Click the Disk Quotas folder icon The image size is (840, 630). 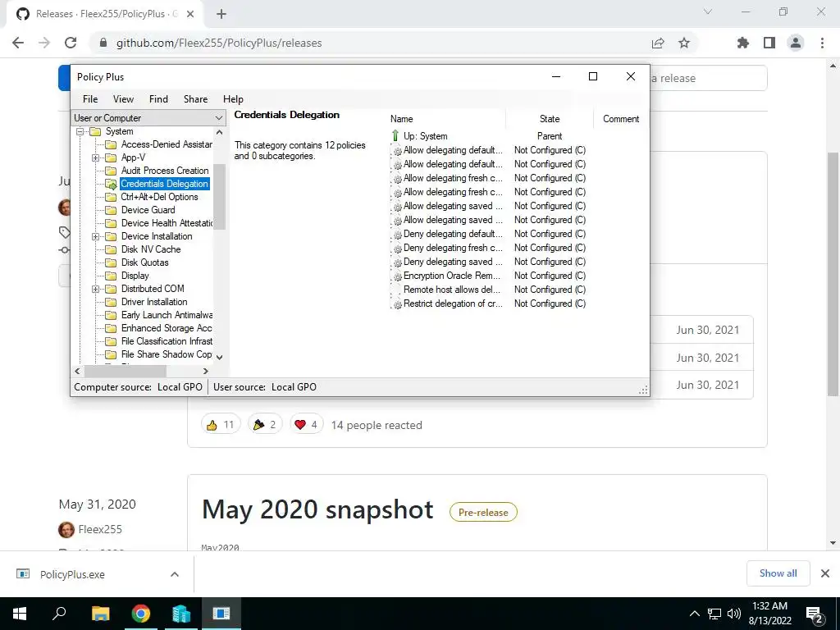tap(111, 262)
